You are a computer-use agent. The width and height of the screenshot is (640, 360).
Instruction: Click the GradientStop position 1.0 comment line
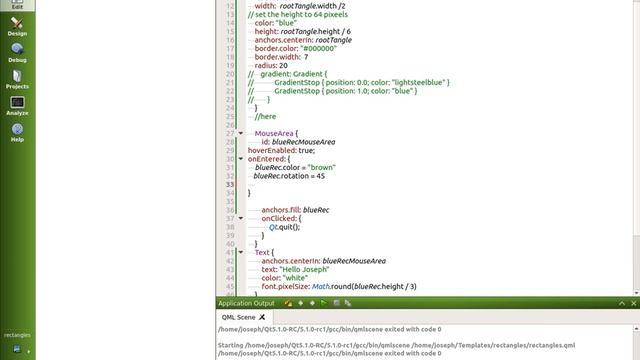(333, 91)
